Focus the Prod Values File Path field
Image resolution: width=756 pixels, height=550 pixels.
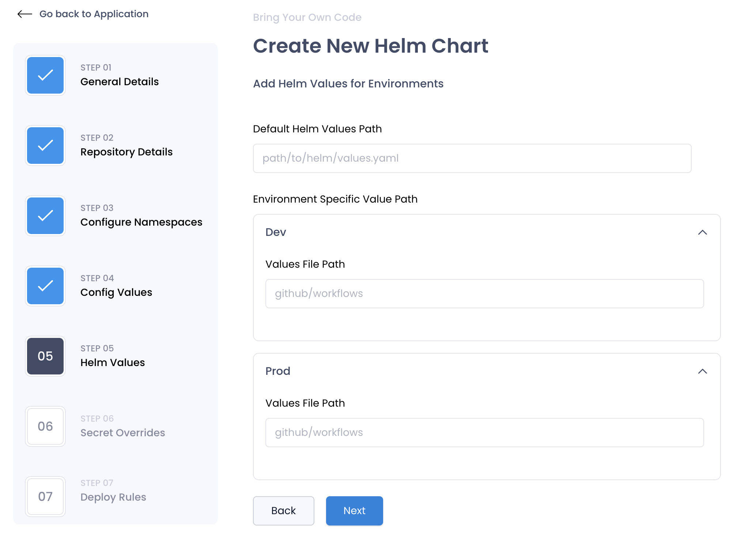tap(484, 433)
